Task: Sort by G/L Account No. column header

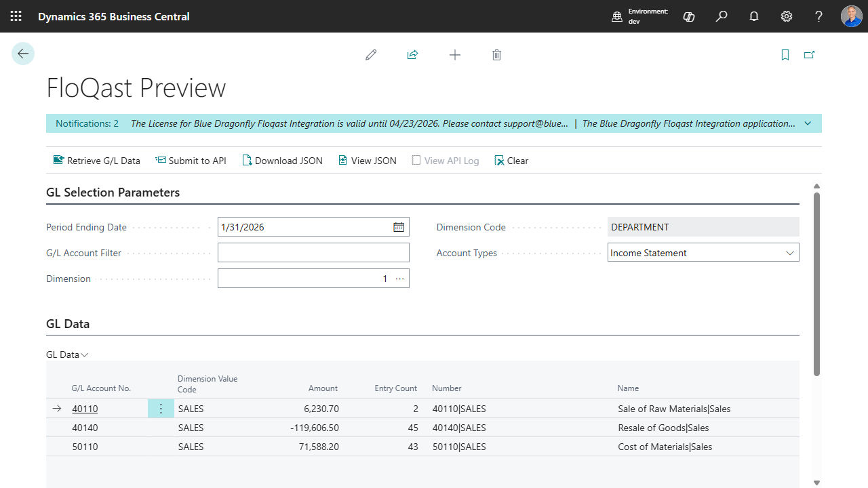Action: click(x=101, y=388)
